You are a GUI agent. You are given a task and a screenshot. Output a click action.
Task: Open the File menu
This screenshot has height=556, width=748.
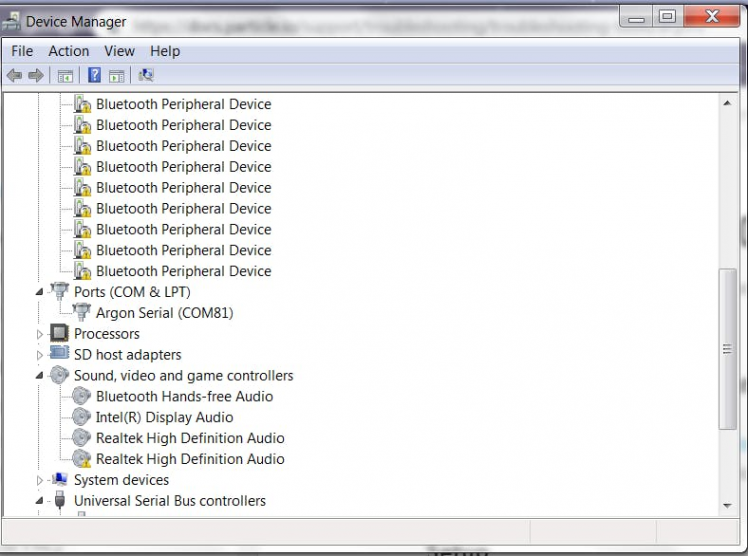coord(22,51)
